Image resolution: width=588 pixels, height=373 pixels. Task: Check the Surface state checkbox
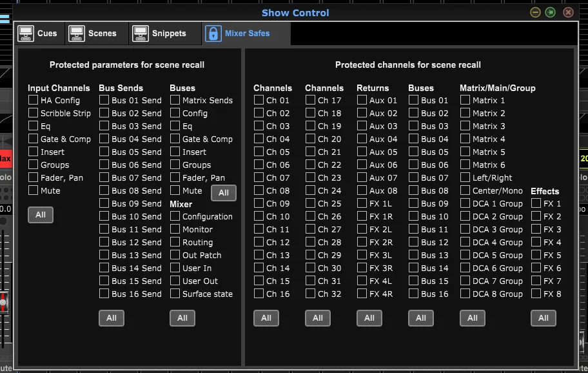pyautogui.click(x=175, y=294)
